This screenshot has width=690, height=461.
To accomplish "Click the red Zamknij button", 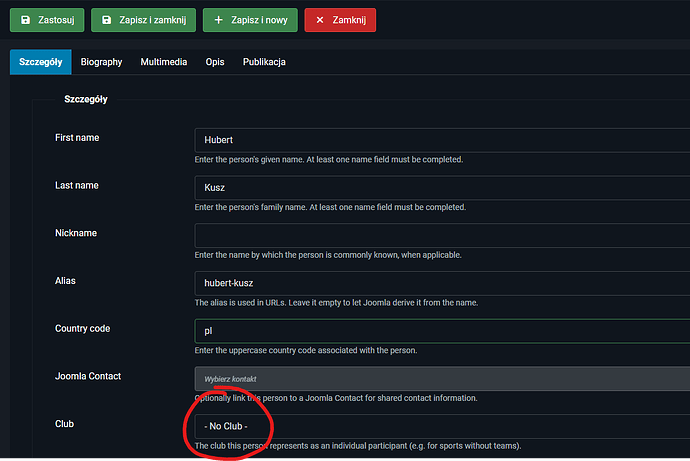I will [x=340, y=20].
